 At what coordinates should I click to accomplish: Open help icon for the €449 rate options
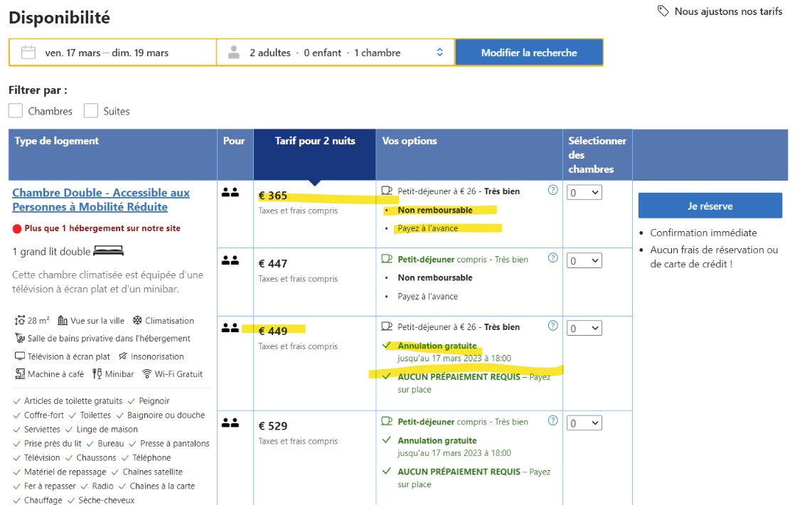coord(553,326)
